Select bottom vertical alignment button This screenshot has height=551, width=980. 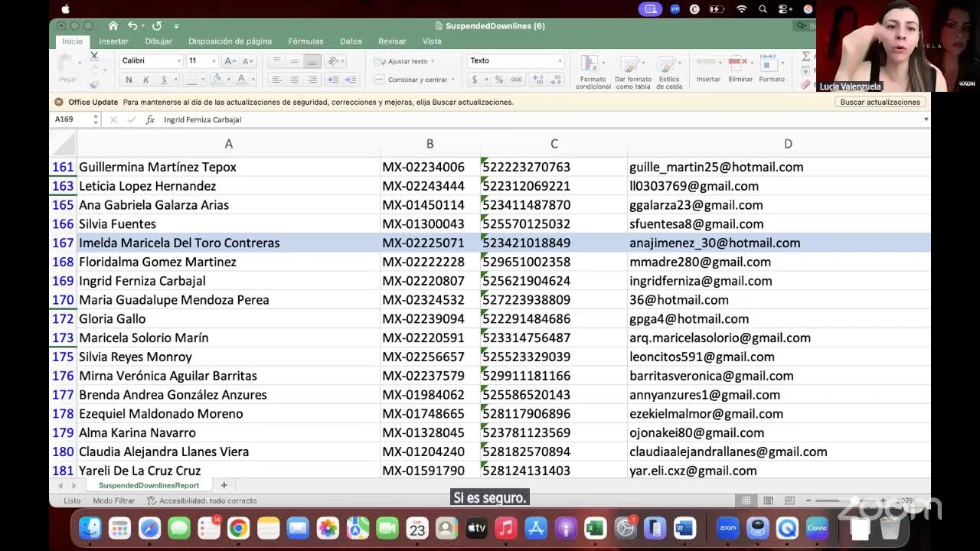[x=312, y=61]
